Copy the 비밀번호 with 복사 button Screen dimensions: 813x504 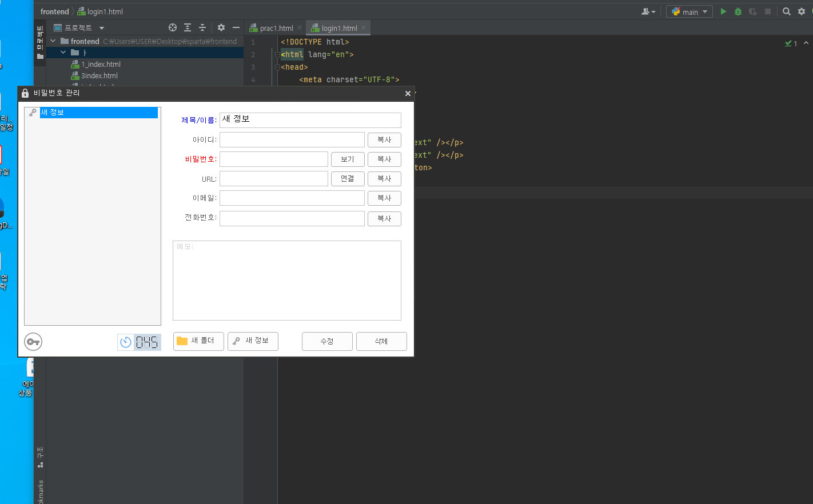coord(384,159)
